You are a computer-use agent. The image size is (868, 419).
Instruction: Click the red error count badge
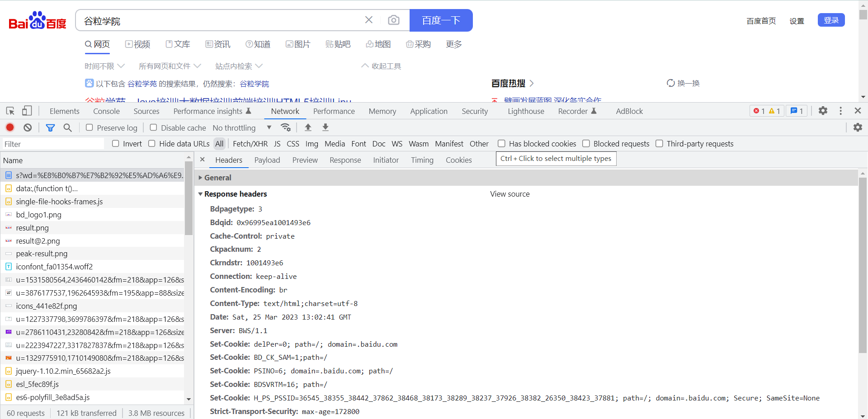(x=759, y=111)
